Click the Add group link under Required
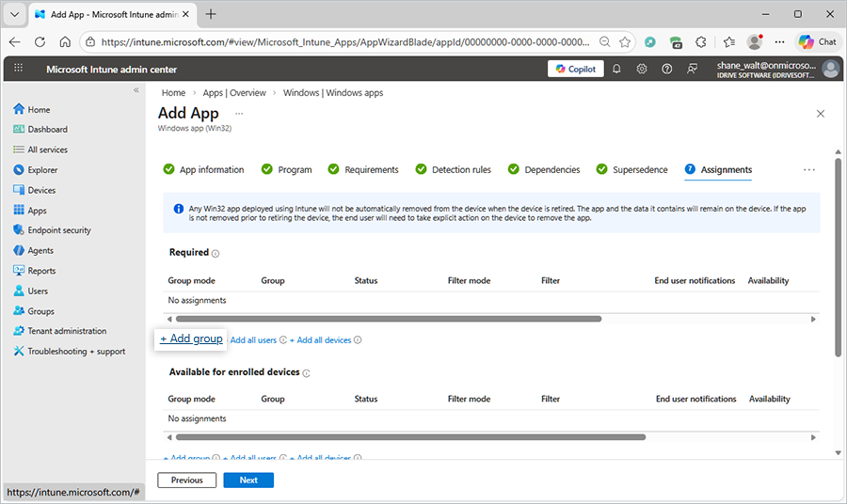The height and width of the screenshot is (504, 847). coord(192,339)
